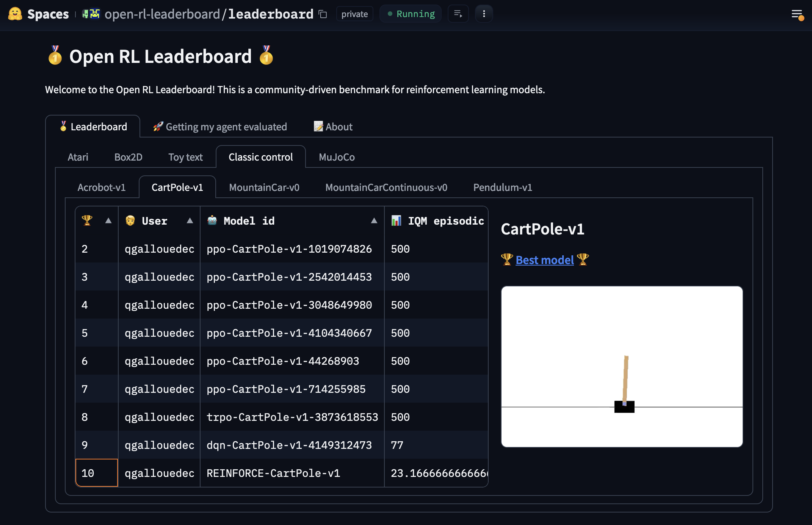This screenshot has height=525, width=812.
Task: Select cell ppo-CartPole-v1-2542014453
Action: 292,277
